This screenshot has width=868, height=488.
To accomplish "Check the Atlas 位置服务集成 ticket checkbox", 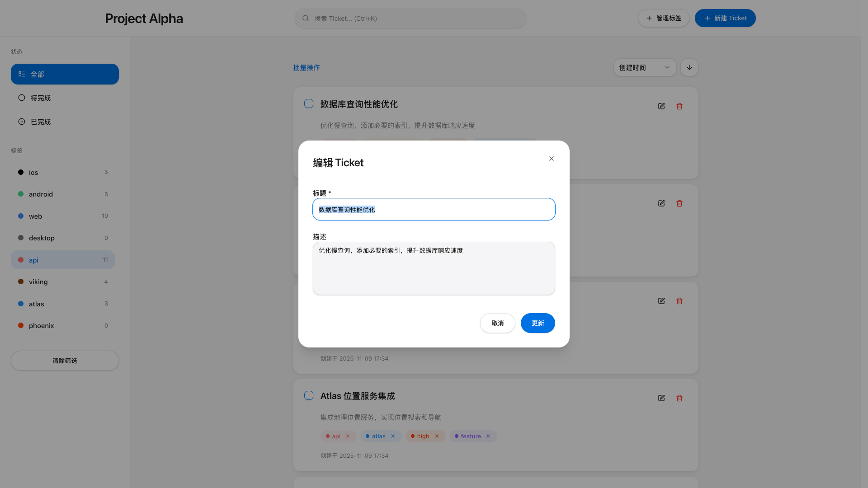I will click(309, 396).
